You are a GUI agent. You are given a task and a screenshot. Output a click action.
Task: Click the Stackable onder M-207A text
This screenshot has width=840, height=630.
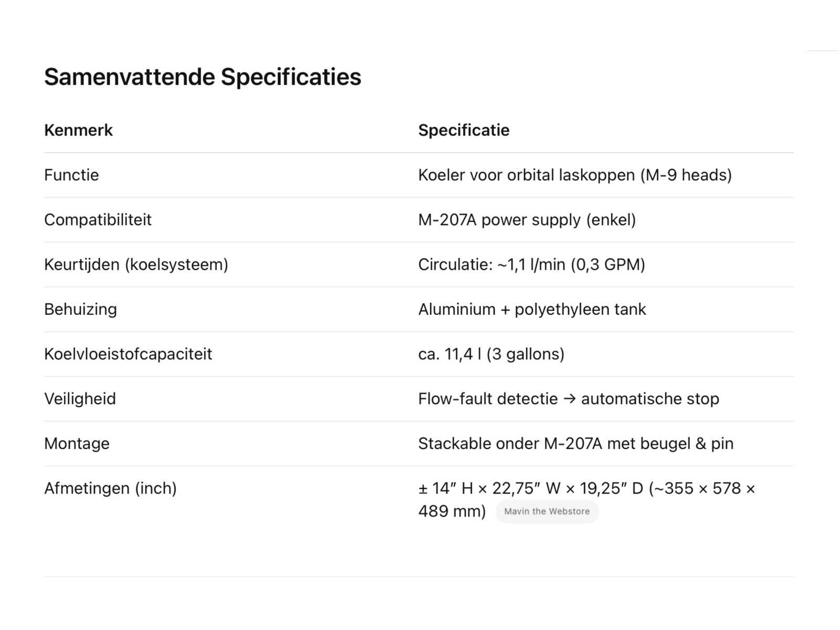coord(575,444)
